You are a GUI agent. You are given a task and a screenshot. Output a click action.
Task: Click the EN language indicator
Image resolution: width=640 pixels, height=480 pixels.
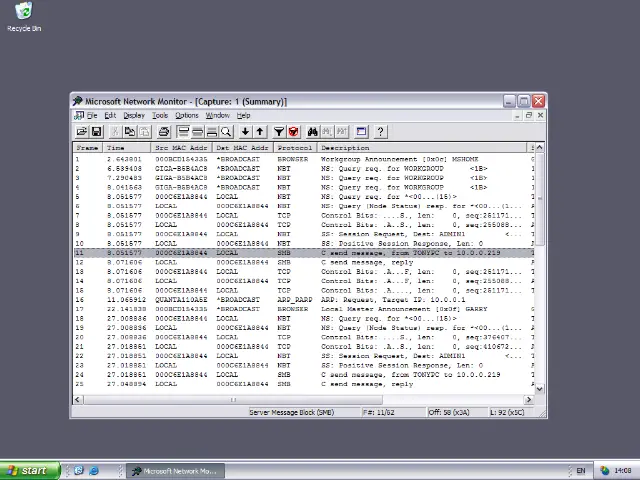581,471
